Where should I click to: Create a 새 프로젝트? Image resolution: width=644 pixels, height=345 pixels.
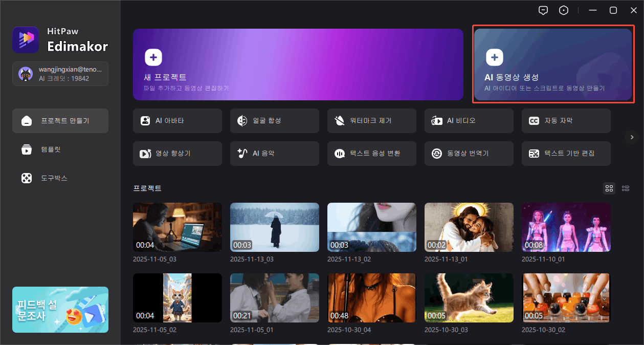coord(298,64)
